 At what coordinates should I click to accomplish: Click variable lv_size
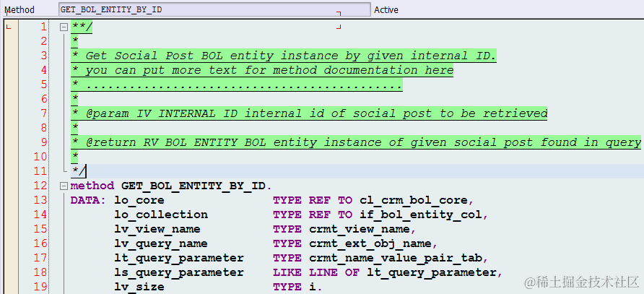pos(139,287)
